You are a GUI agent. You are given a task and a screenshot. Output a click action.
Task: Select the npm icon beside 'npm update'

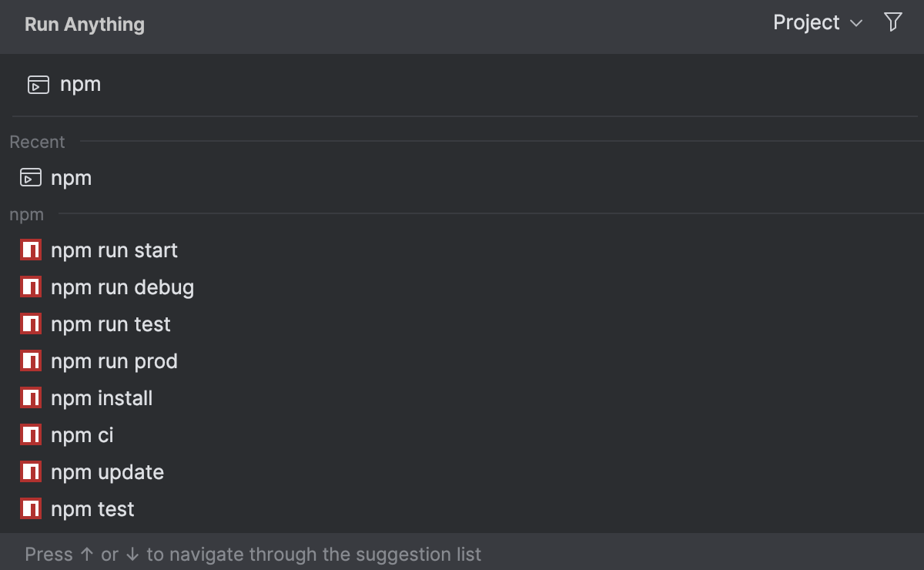[x=30, y=471]
